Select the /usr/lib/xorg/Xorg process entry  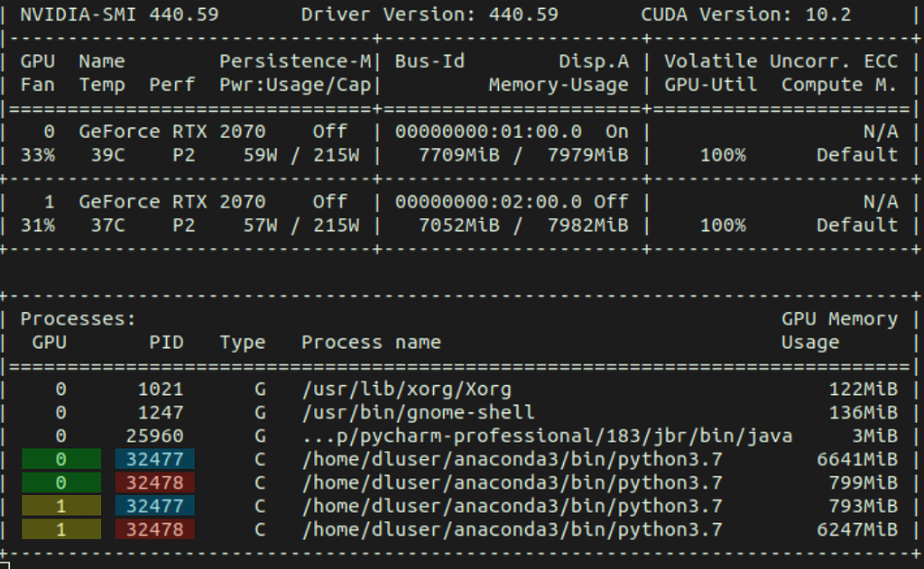click(x=406, y=389)
